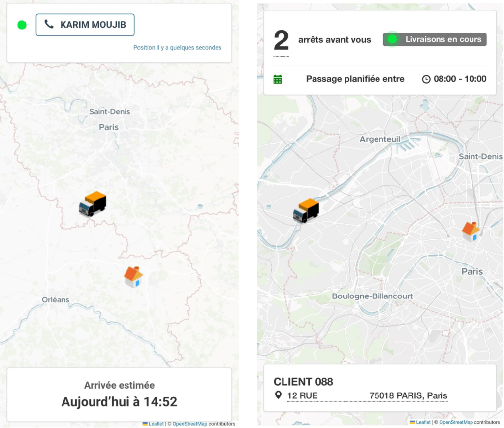Open OpenStreetMap link on left map
504x428 pixels.
[x=189, y=424]
